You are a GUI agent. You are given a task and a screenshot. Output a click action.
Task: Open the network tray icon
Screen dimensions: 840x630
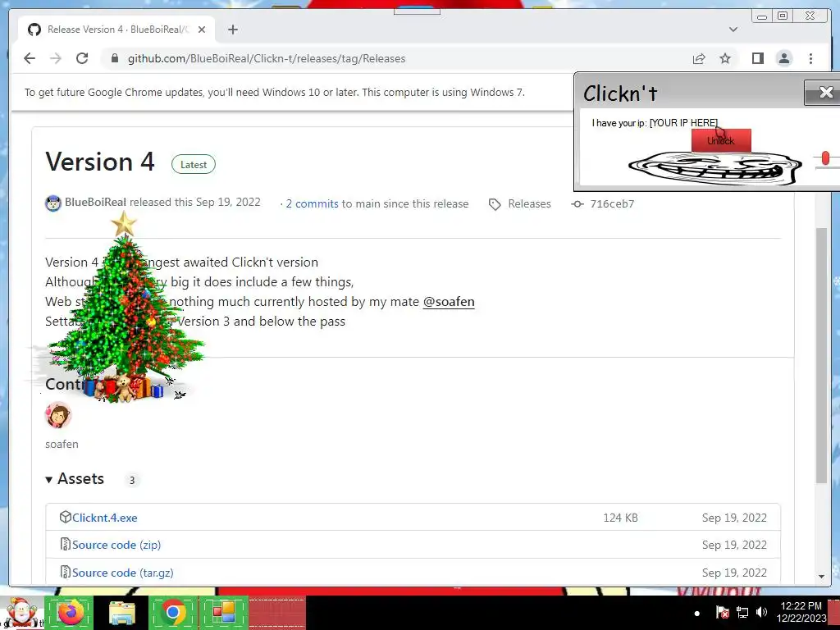pos(742,612)
